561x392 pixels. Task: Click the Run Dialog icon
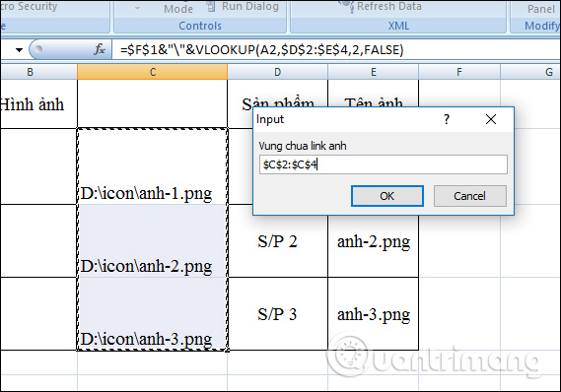click(x=211, y=7)
